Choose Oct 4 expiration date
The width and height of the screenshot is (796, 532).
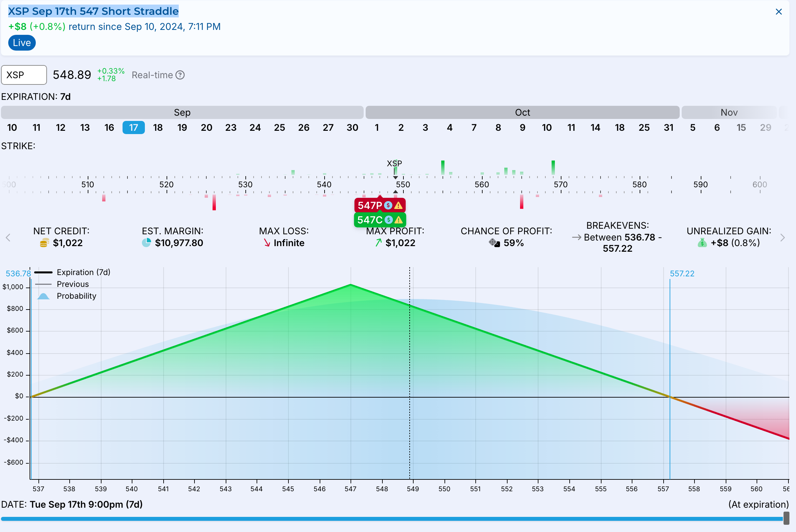pos(450,127)
